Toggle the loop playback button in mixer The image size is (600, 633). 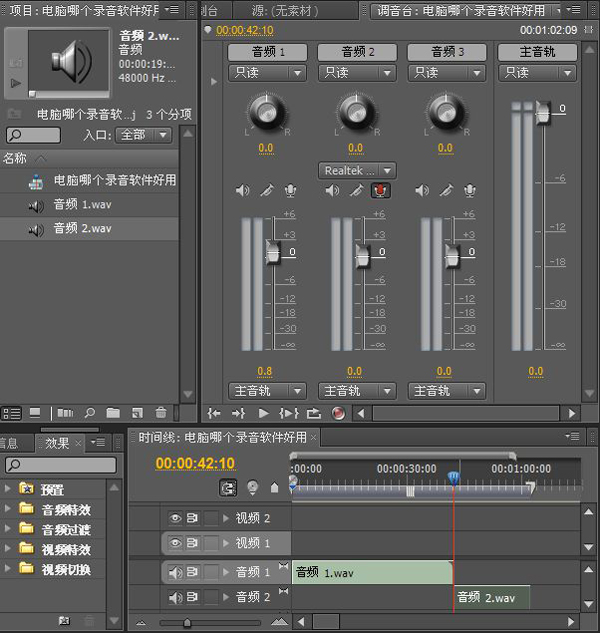[314, 413]
